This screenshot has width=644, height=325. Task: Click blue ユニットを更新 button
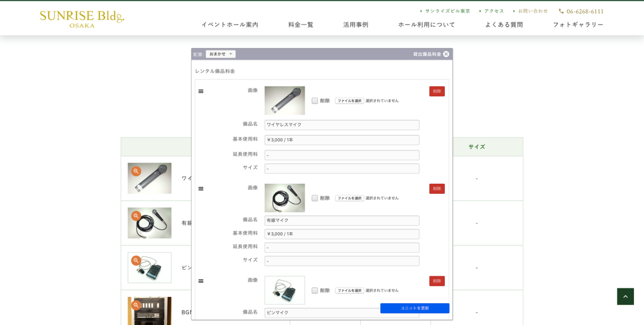pos(414,308)
